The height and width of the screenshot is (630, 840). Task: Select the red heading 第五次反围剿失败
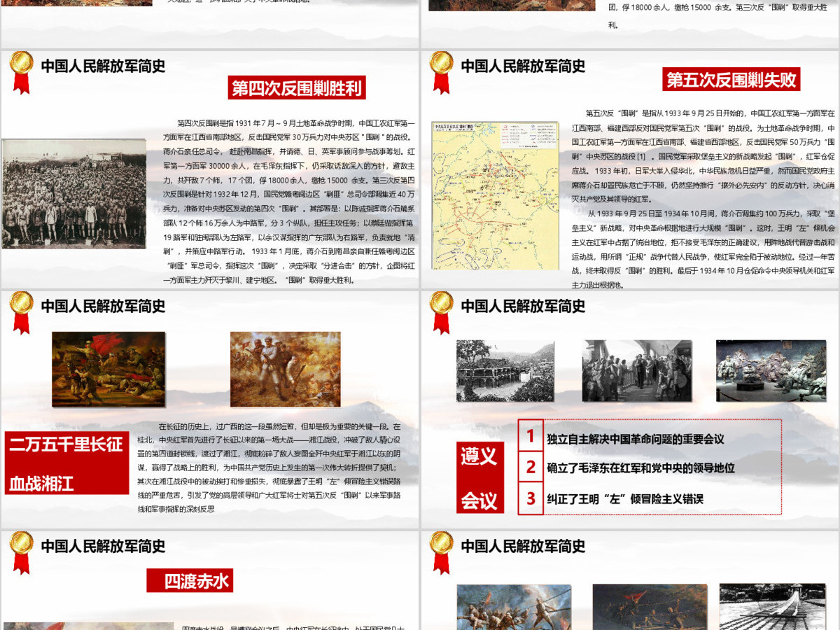click(x=731, y=79)
